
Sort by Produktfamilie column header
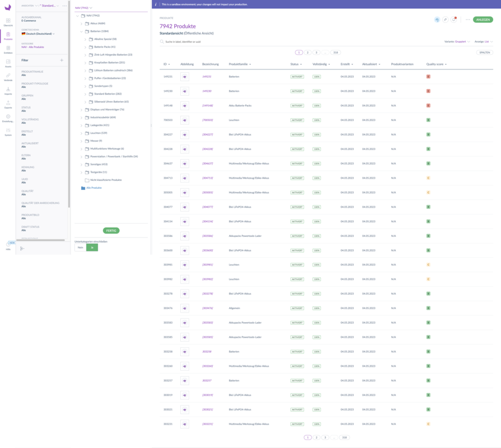(240, 64)
